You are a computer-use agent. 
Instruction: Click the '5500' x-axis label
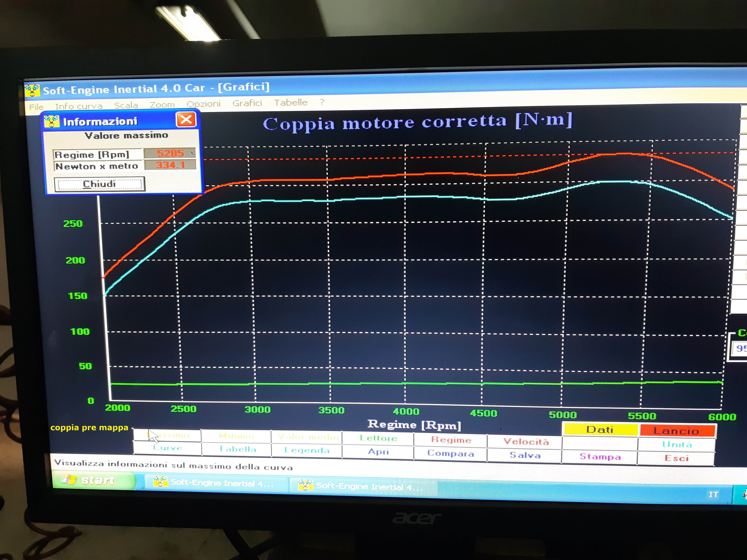(x=642, y=416)
